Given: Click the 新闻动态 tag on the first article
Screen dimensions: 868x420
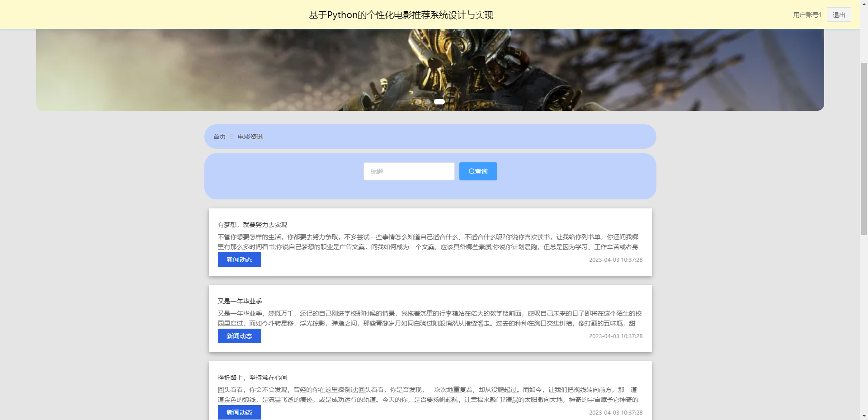Looking at the screenshot, I should (x=239, y=260).
